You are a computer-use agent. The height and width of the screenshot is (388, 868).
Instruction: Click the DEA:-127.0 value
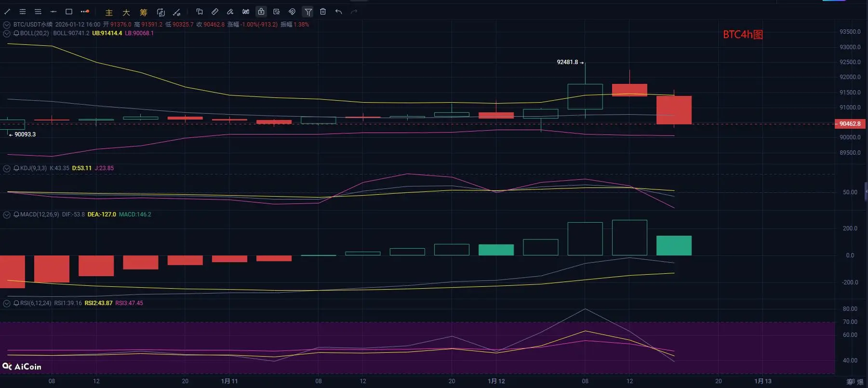102,214
